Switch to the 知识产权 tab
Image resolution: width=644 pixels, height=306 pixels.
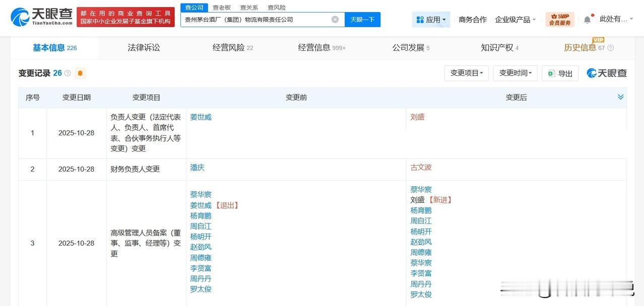point(500,48)
